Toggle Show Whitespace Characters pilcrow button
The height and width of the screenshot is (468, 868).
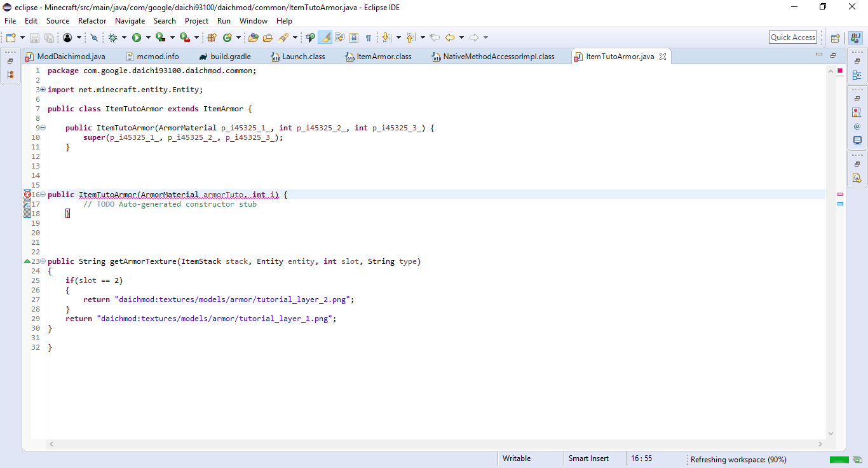click(x=368, y=38)
